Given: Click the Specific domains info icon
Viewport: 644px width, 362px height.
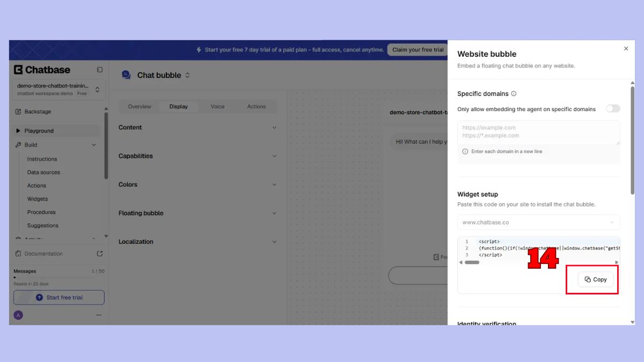Looking at the screenshot, I should 514,94.
